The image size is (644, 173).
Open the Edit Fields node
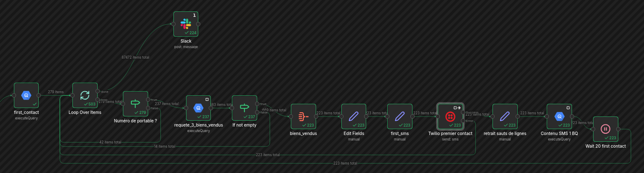click(x=354, y=116)
